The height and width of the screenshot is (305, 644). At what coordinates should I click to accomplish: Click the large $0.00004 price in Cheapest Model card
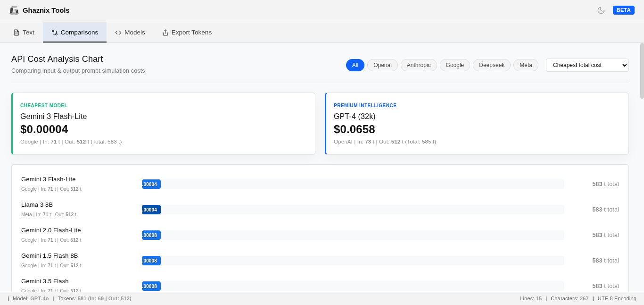pyautogui.click(x=44, y=129)
